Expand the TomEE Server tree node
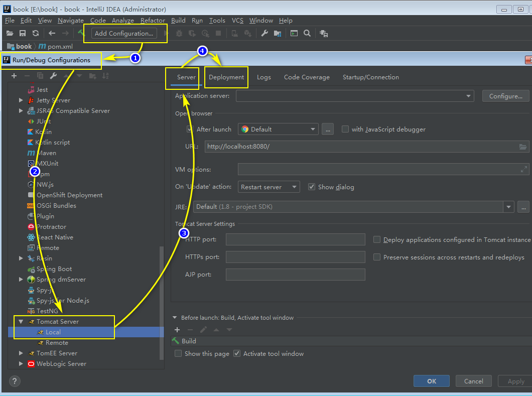Screen dimensions: 532x396 tap(21, 353)
